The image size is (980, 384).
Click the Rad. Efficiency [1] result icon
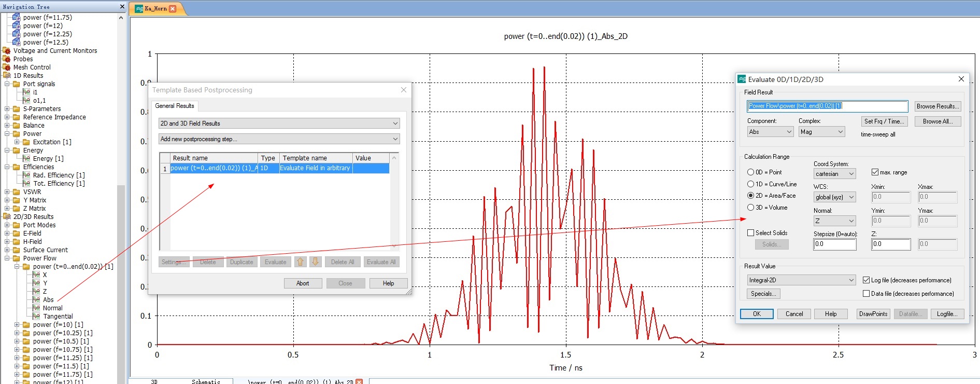pos(26,175)
